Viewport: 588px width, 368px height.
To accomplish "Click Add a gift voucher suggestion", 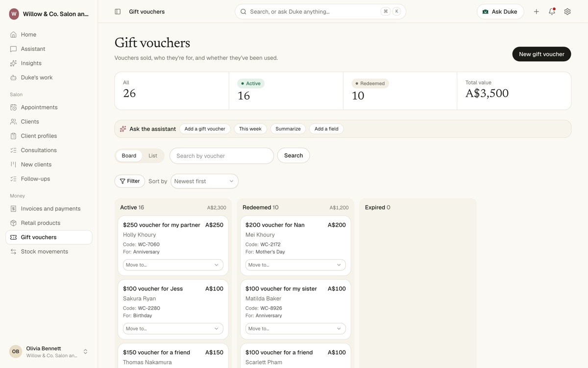I will [x=205, y=129].
